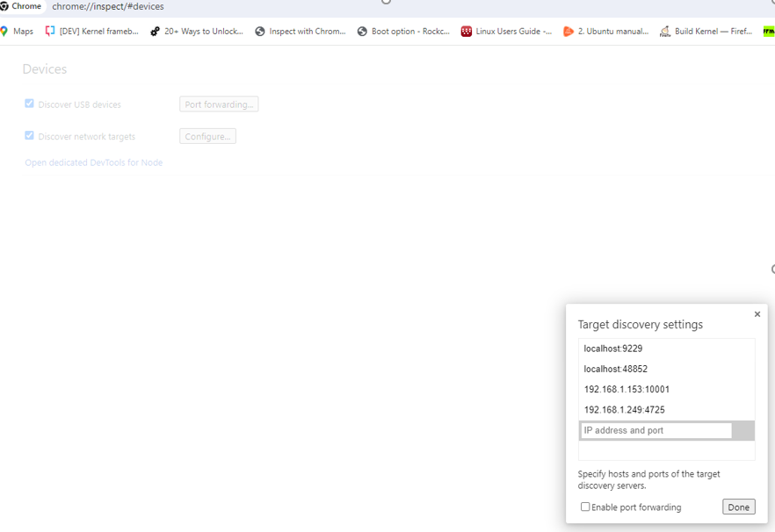Select the localhost:9229 target entry
Viewport: 775px width, 532px height.
click(x=613, y=349)
